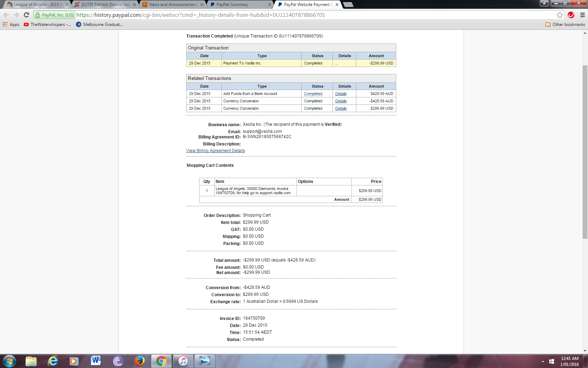Open Microsoft Word from the taskbar
The image size is (588, 368).
click(x=96, y=361)
